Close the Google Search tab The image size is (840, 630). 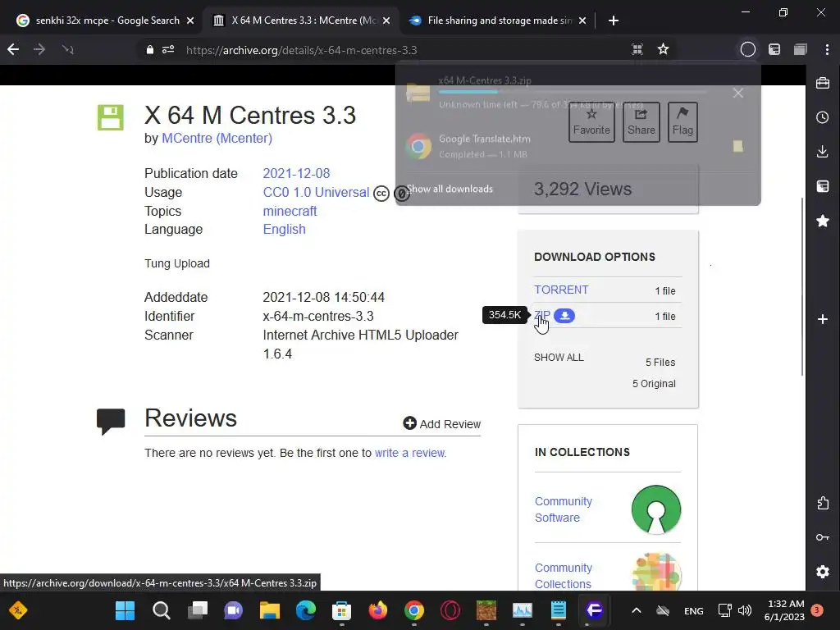pyautogui.click(x=190, y=21)
